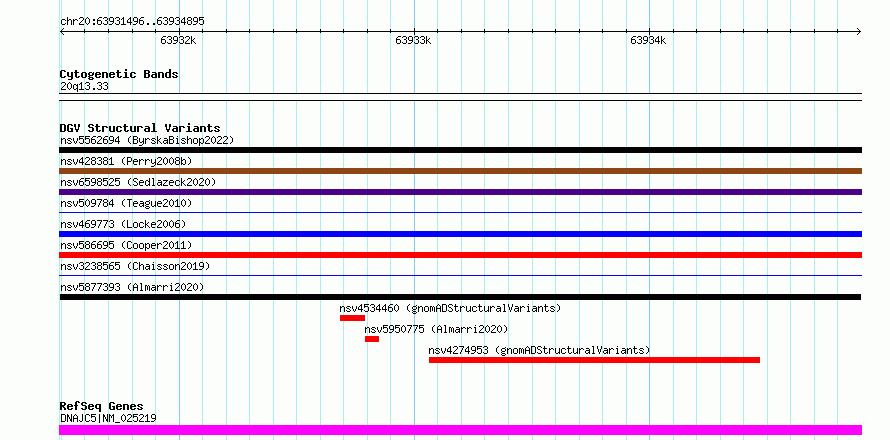Click the DGV Structural Variants heading
The width and height of the screenshot is (890, 440).
click(x=140, y=128)
